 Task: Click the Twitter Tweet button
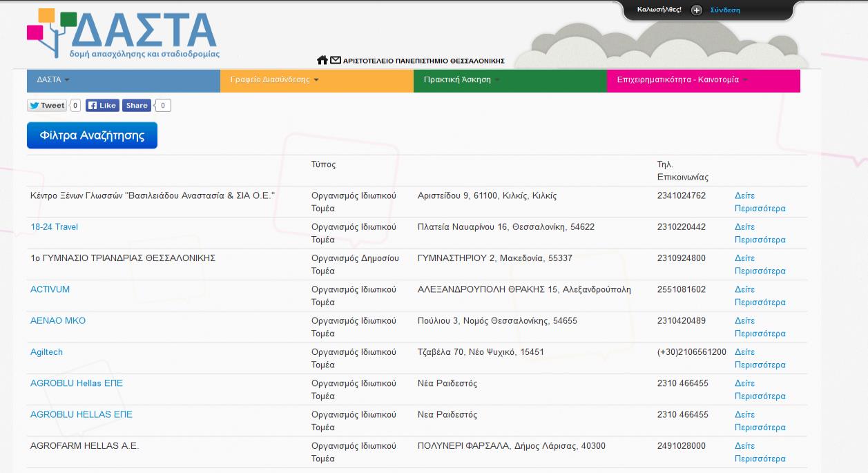click(47, 106)
